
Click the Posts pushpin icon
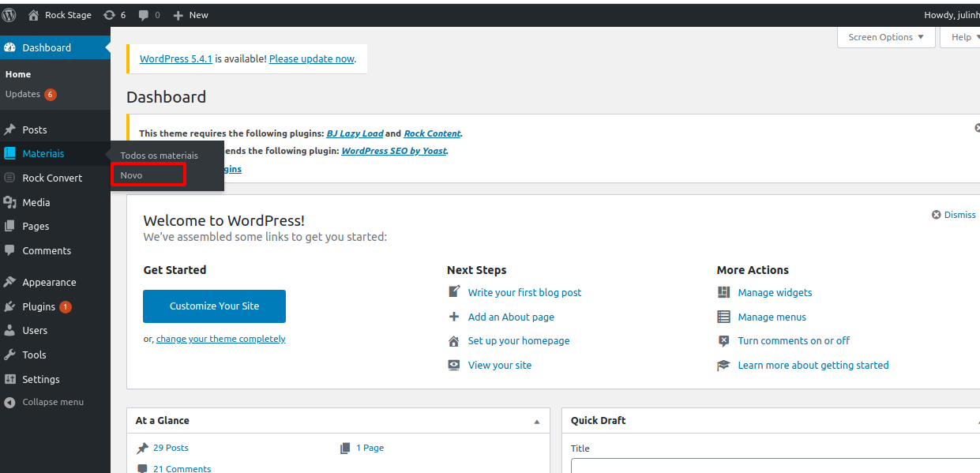(10, 130)
